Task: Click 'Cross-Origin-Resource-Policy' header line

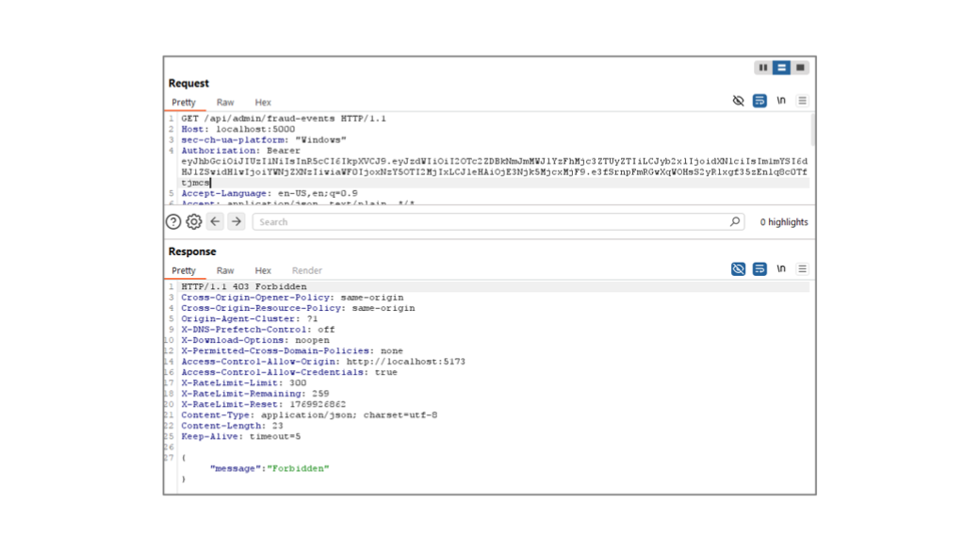Action: tap(298, 308)
